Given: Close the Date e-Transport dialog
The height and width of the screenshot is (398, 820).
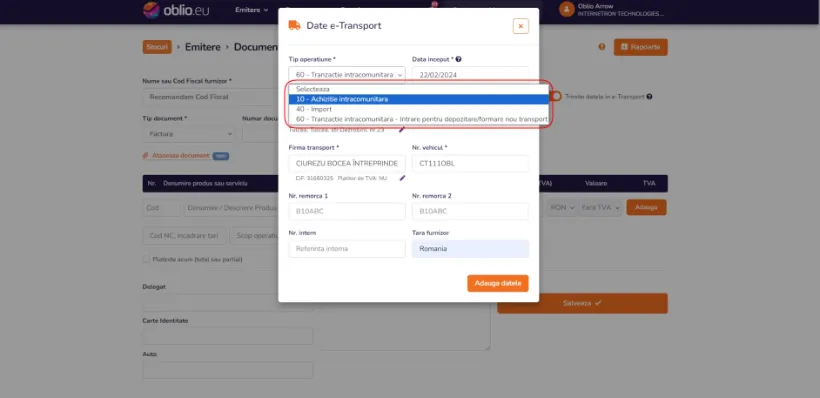Looking at the screenshot, I should click(x=520, y=26).
